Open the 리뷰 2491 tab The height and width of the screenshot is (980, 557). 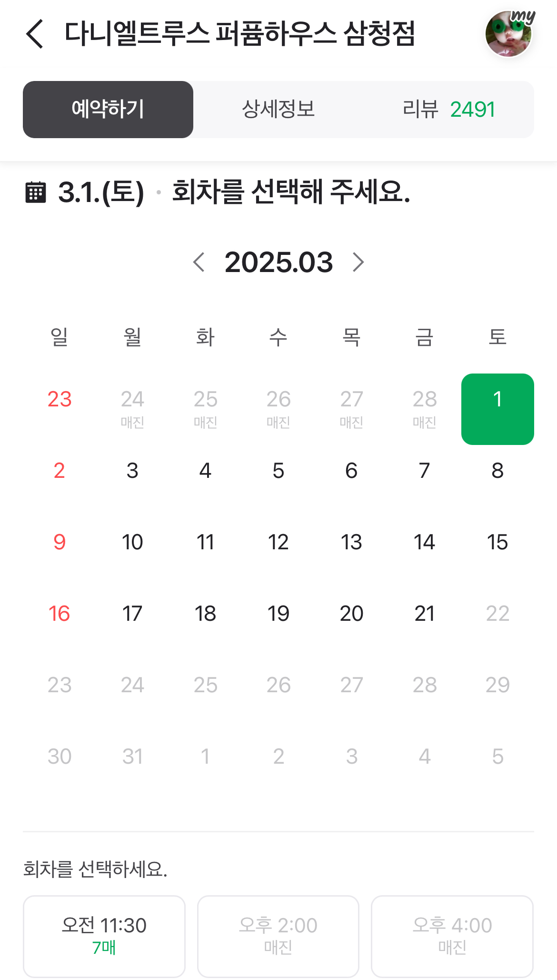448,110
